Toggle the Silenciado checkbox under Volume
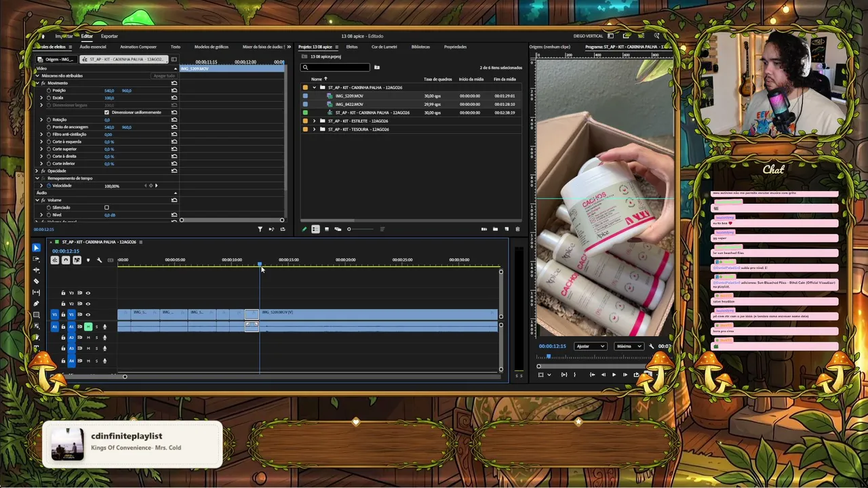 pos(106,207)
